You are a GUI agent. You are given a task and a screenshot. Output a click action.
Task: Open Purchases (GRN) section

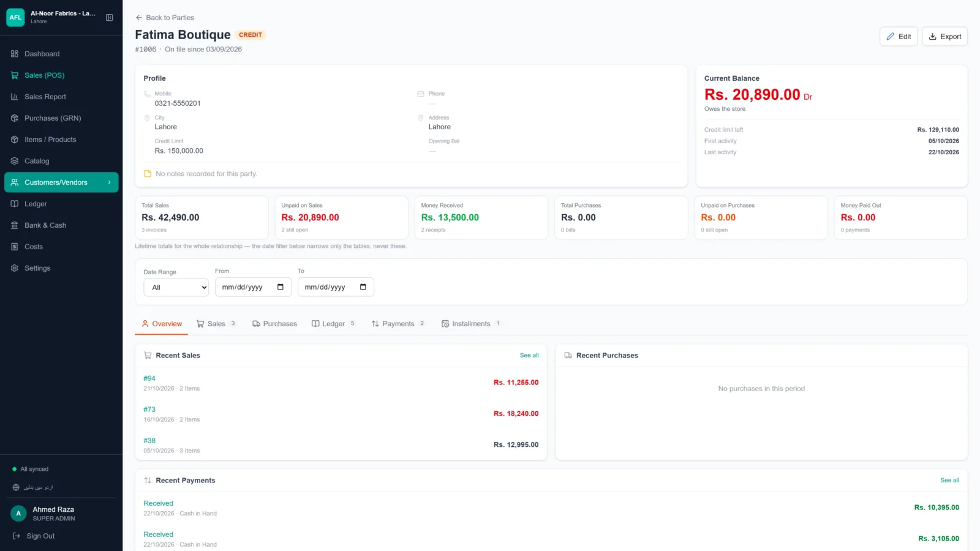(61, 118)
